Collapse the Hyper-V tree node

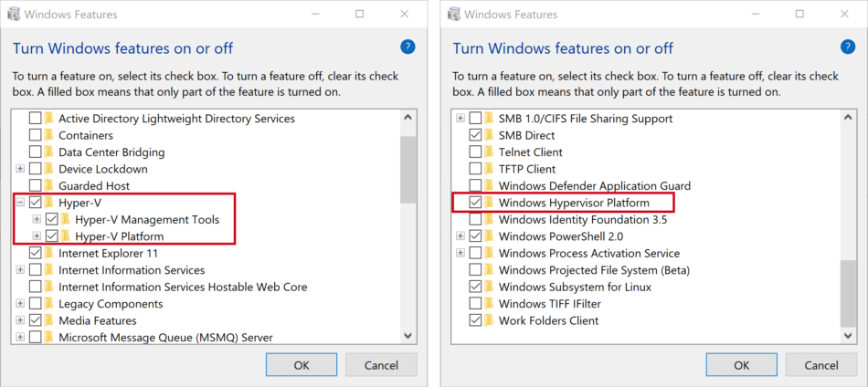click(x=20, y=203)
